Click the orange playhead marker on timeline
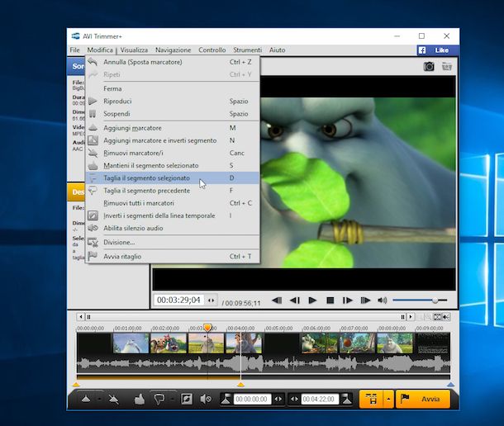This screenshot has width=504, height=426. point(207,328)
